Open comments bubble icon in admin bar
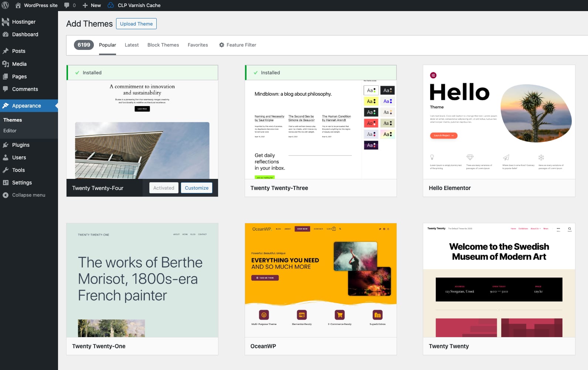This screenshot has width=588, height=370. 67,5
